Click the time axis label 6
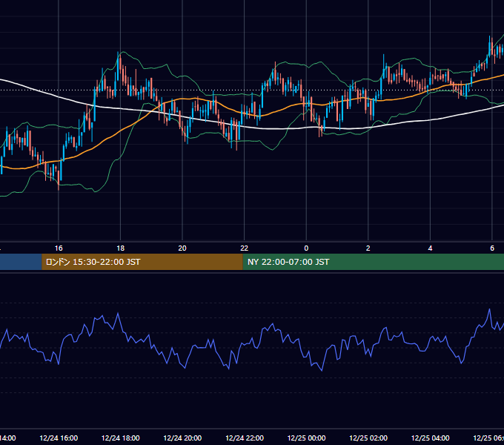 (492, 248)
